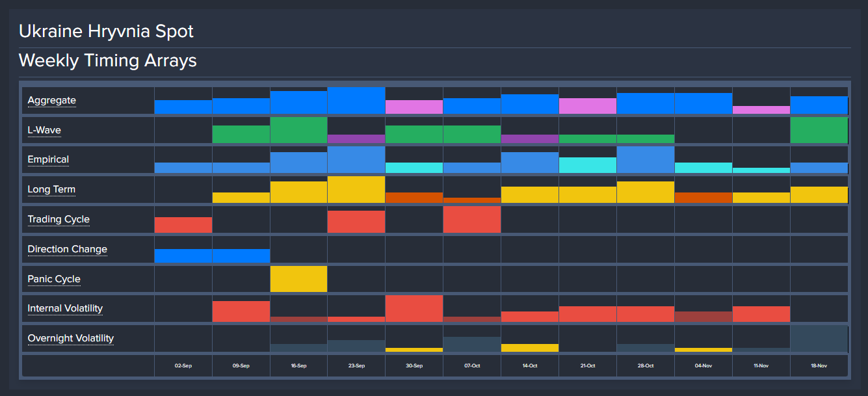Screen dimensions: 868x396
Task: Click the Aggregate row label
Action: tap(51, 100)
